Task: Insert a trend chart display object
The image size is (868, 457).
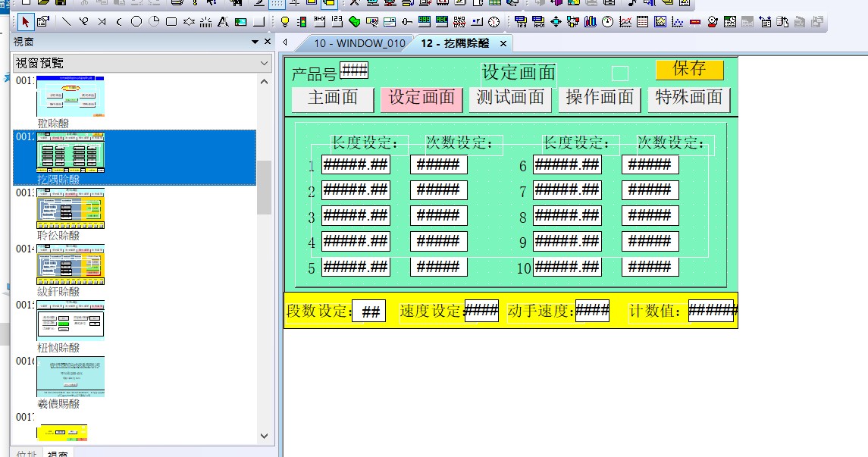Action: coord(625,21)
